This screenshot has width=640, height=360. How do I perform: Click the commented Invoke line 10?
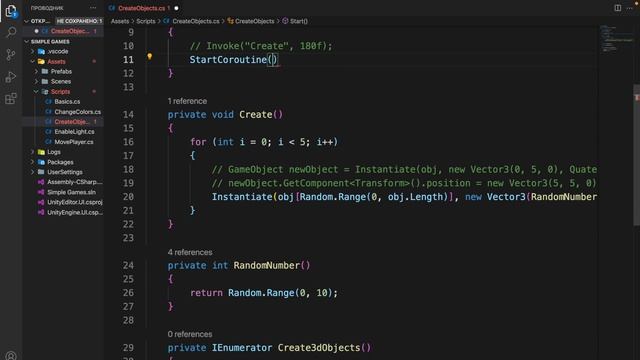tap(261, 46)
